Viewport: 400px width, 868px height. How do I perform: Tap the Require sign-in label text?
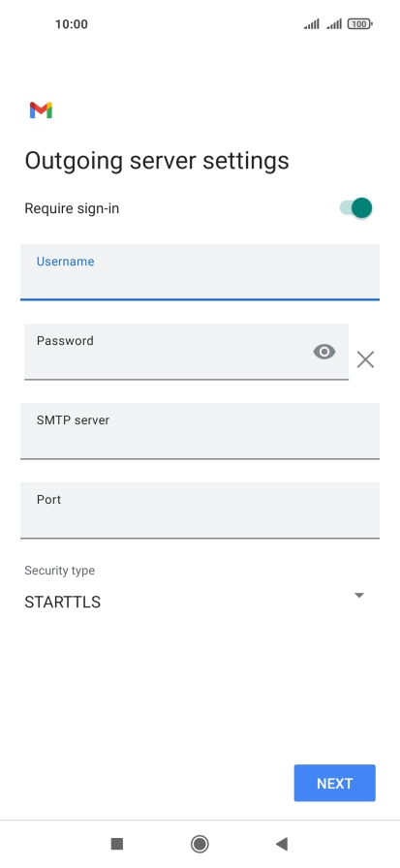pyautogui.click(x=72, y=208)
